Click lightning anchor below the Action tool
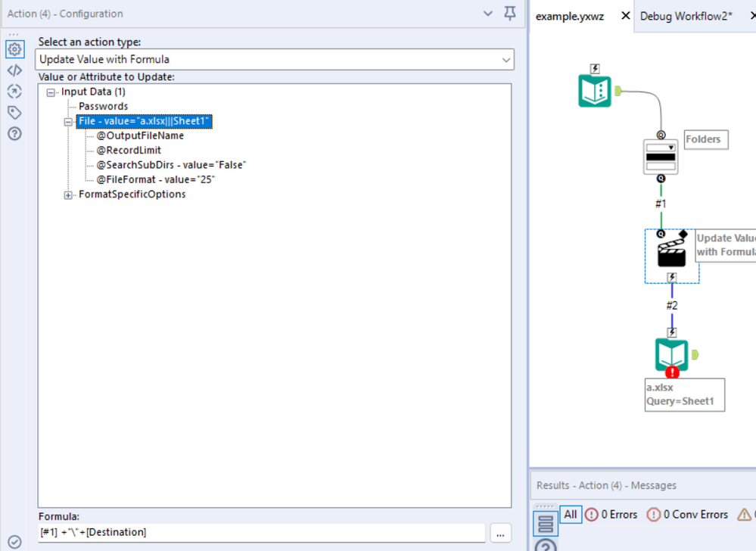Screen dimensions: 756x551 tap(672, 277)
